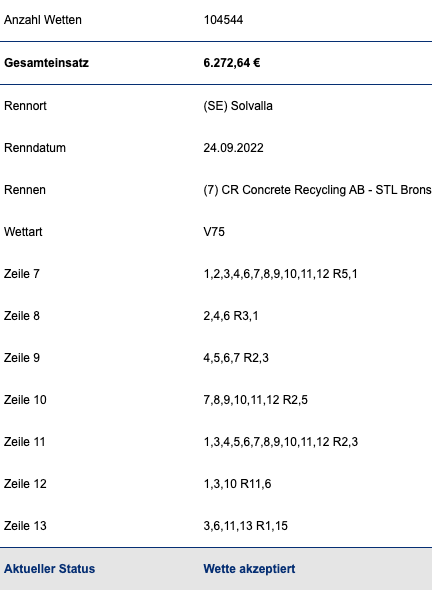Viewport: 432px width, 590px height.
Task: Click the Anzahl Wetten value 104544
Action: (223, 20)
